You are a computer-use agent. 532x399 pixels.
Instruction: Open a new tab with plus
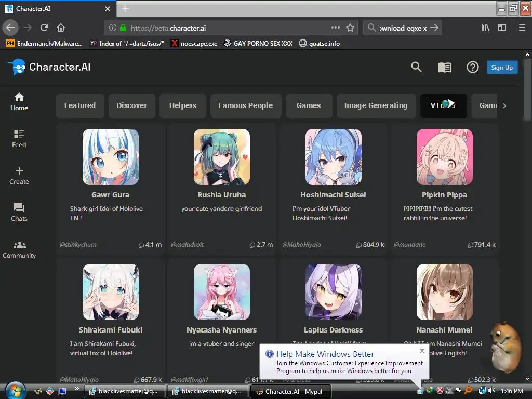pyautogui.click(x=125, y=8)
